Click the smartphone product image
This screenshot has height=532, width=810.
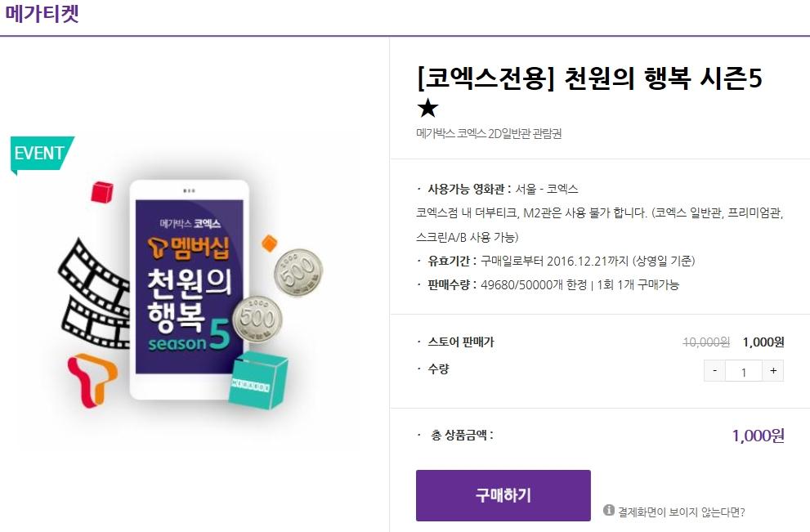[189, 289]
